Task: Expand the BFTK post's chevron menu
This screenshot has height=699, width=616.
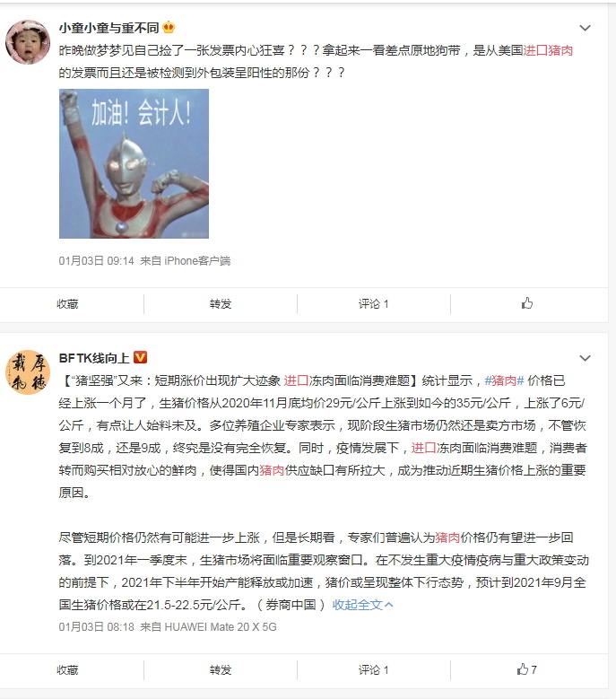Action: pos(585,358)
